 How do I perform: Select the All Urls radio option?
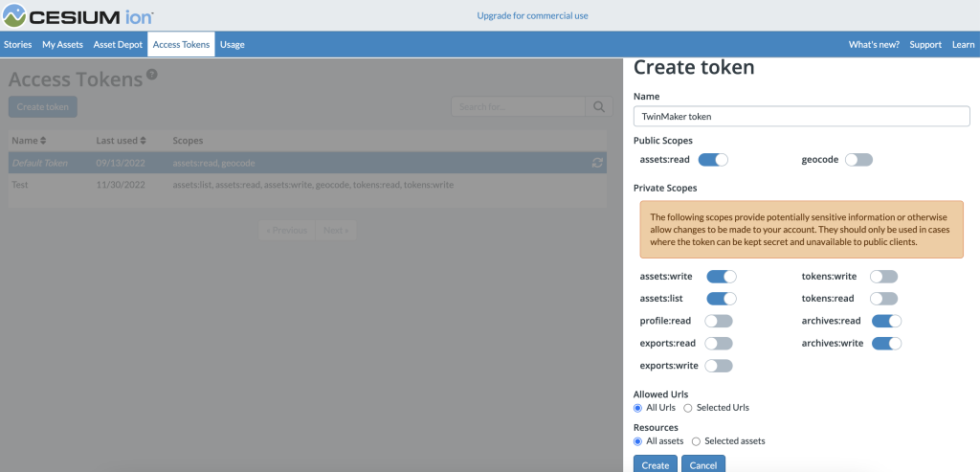[637, 408]
